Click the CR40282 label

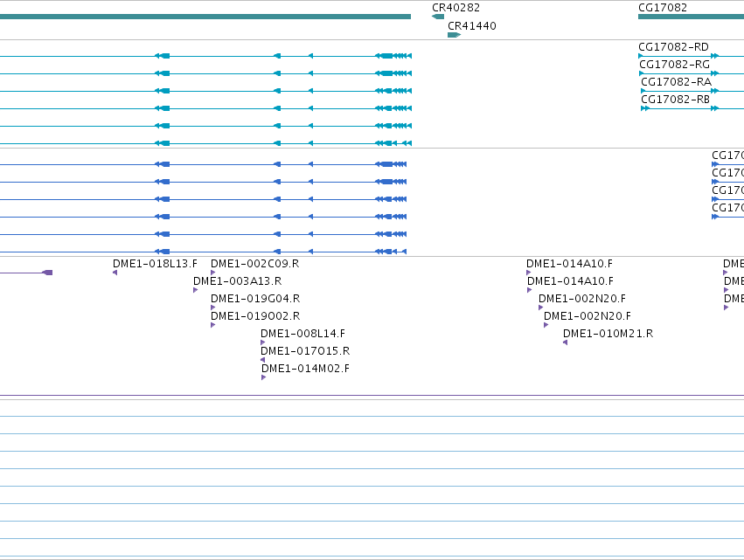pyautogui.click(x=455, y=8)
